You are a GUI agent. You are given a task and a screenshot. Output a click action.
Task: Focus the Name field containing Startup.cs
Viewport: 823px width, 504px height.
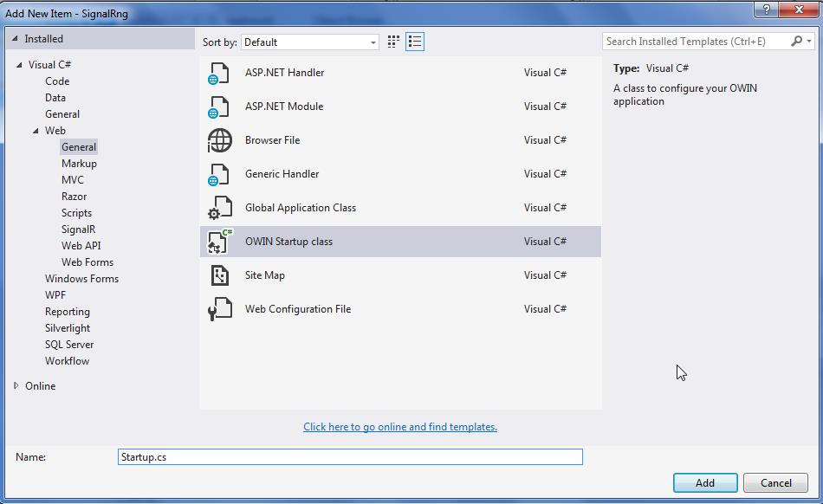[350, 456]
